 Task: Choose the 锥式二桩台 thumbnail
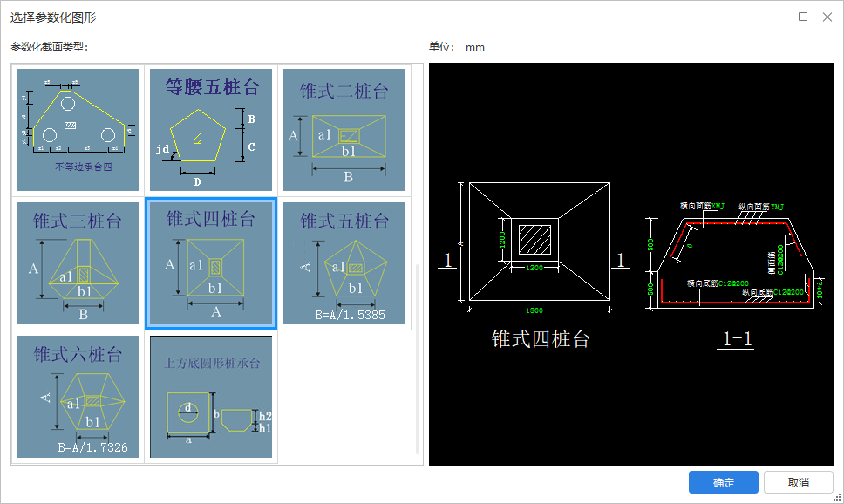pos(344,130)
